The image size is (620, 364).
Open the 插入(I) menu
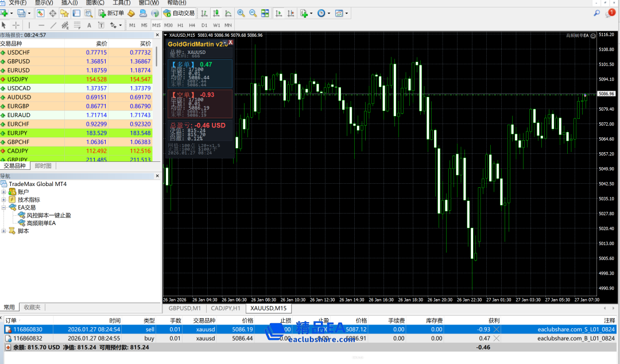point(69,3)
